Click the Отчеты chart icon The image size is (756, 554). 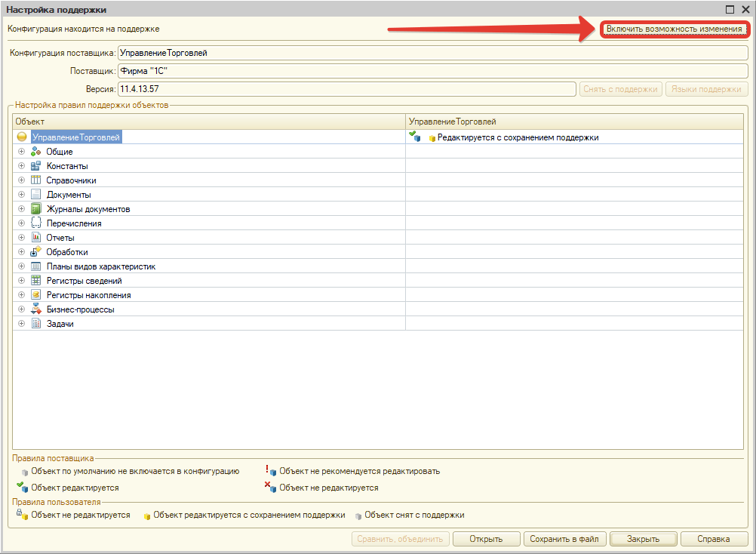point(35,238)
